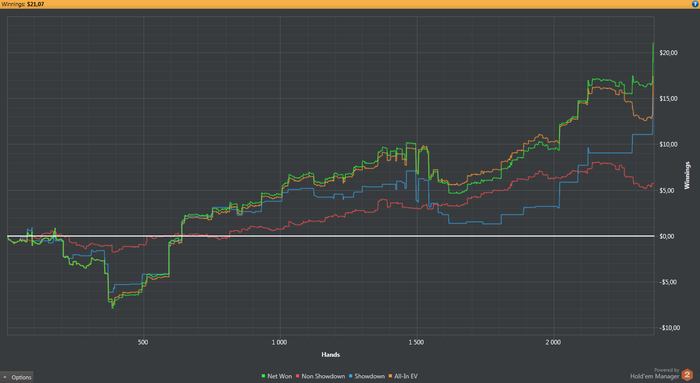Viewport: 700px width, 383px height.
Task: Click the Winnings: $21,07 header text
Action: pyautogui.click(x=22, y=4)
